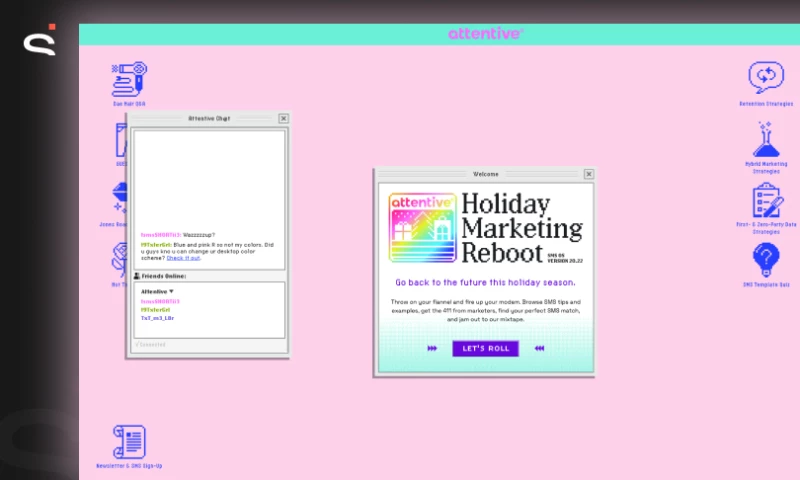The image size is (800, 480).
Task: Select the pink friend name in Friends Online
Action: pyautogui.click(x=160, y=301)
